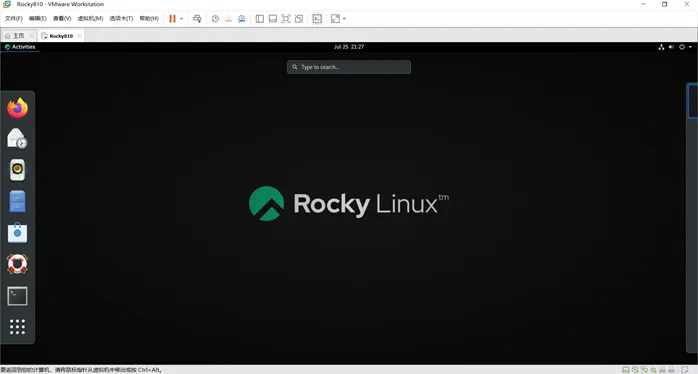698x374 pixels.
Task: Click the sound card status bar icon
Action: [x=653, y=370]
